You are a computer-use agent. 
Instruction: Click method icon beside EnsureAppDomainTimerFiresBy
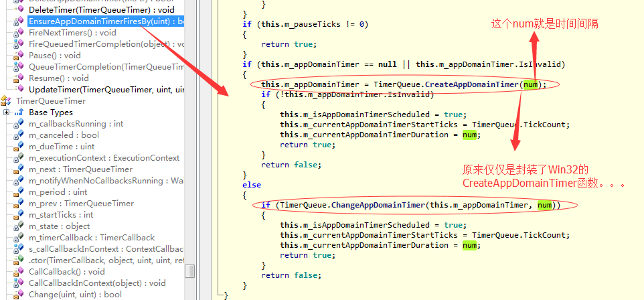click(19, 21)
